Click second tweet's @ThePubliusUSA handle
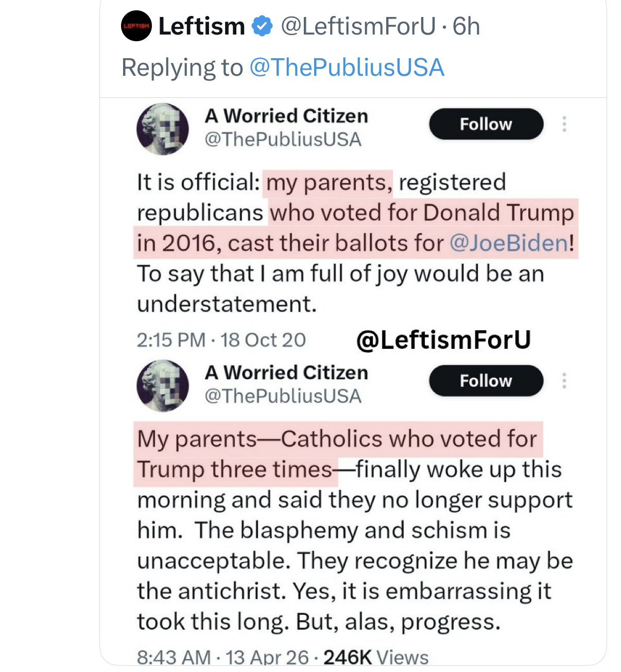The width and height of the screenshot is (621, 672). tap(283, 396)
